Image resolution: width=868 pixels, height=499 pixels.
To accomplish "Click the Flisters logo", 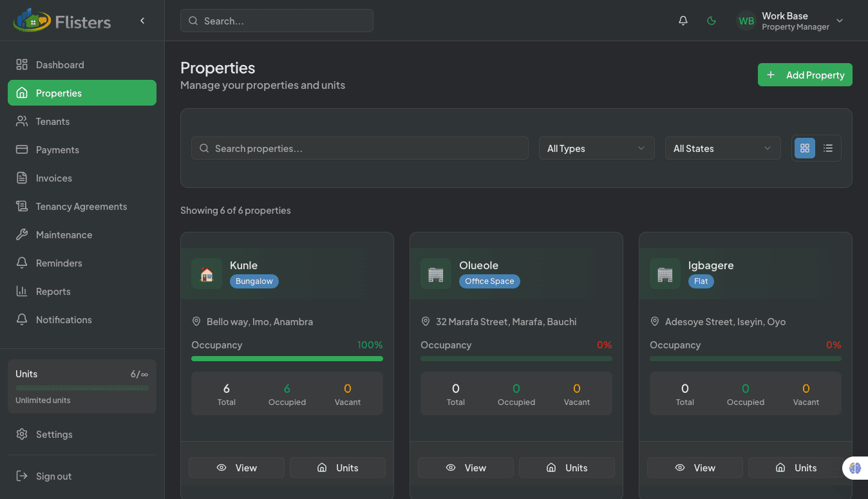I will [x=62, y=21].
